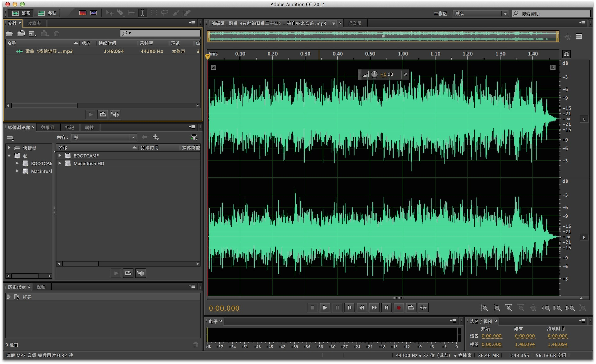This screenshot has width=596, height=364.
Task: Select the Time Selection tool
Action: pyautogui.click(x=142, y=13)
